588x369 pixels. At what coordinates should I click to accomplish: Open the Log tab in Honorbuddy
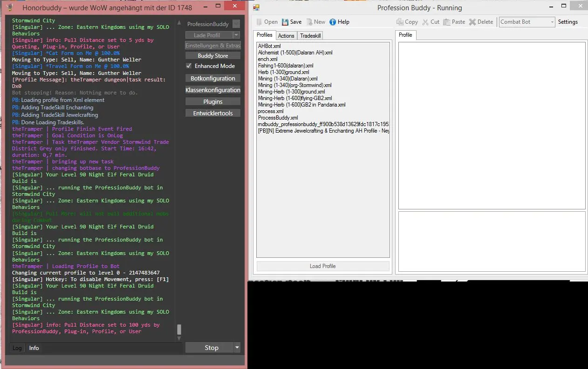pyautogui.click(x=17, y=348)
